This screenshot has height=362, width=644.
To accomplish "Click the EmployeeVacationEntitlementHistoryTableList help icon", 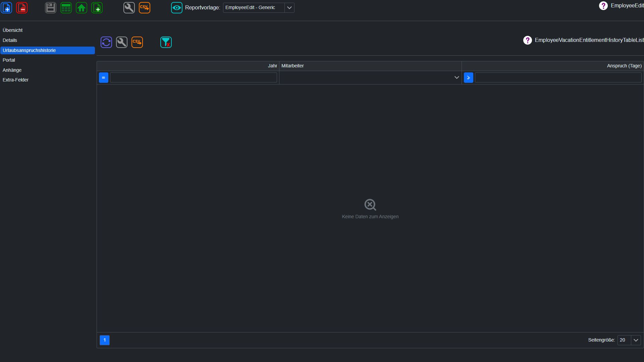I will (x=527, y=40).
